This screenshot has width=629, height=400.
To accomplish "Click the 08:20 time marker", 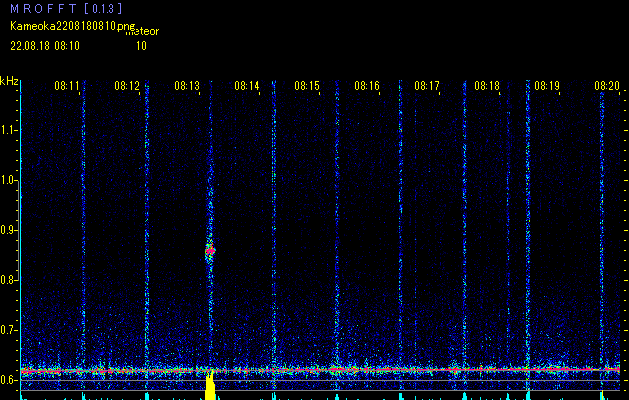I will [x=607, y=86].
